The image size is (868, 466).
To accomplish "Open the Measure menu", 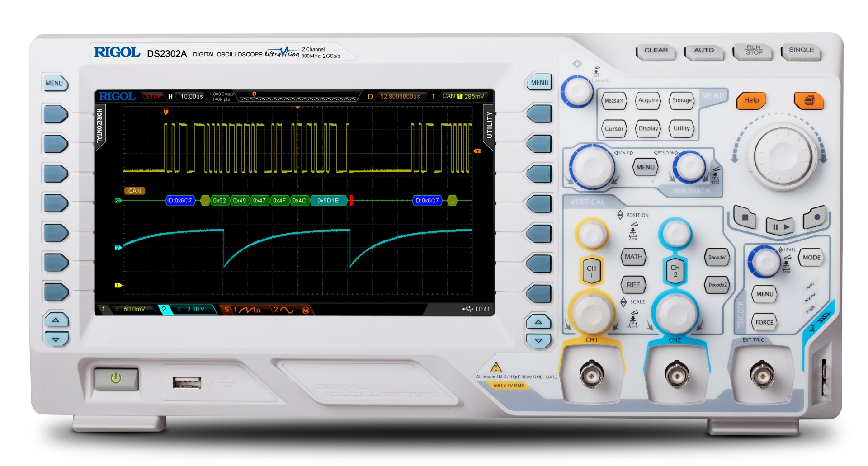I will 613,101.
